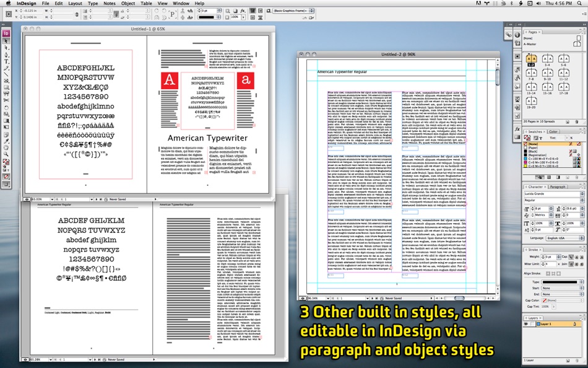The height and width of the screenshot is (368, 588).
Task: Open Object Styles panel icon
Action: point(517,86)
